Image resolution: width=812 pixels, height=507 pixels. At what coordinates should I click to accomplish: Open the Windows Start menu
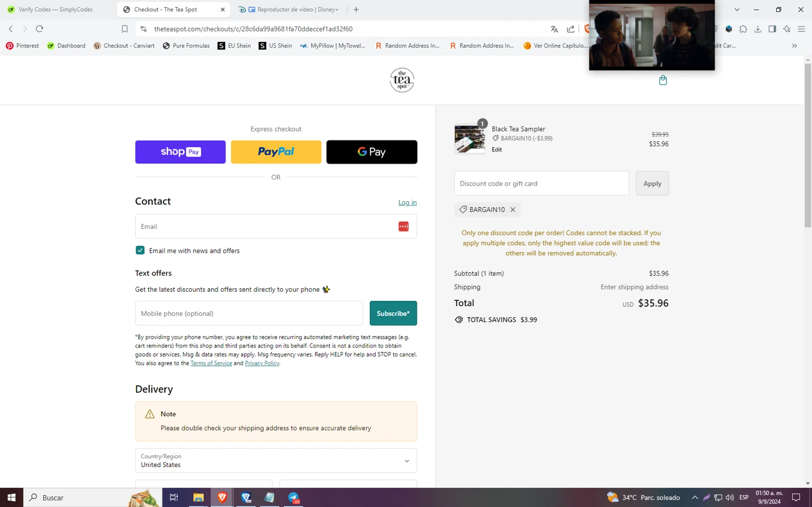[x=11, y=497]
